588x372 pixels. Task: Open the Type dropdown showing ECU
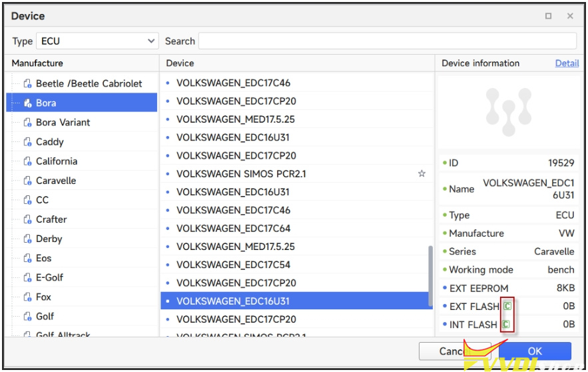point(97,41)
